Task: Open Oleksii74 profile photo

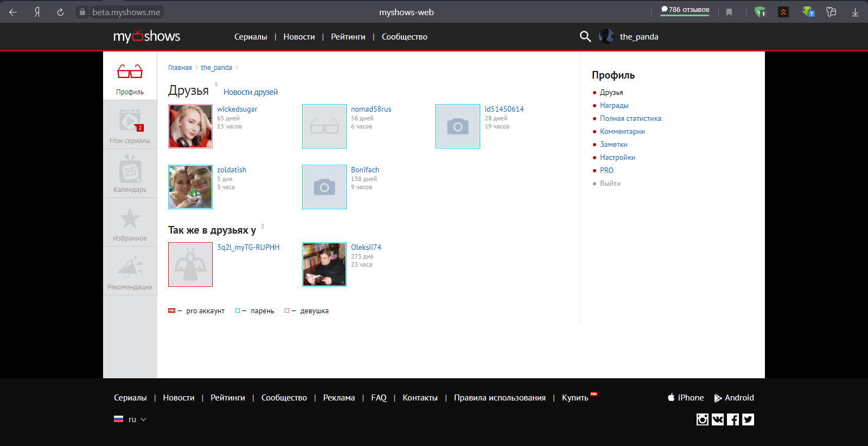Action: click(324, 264)
